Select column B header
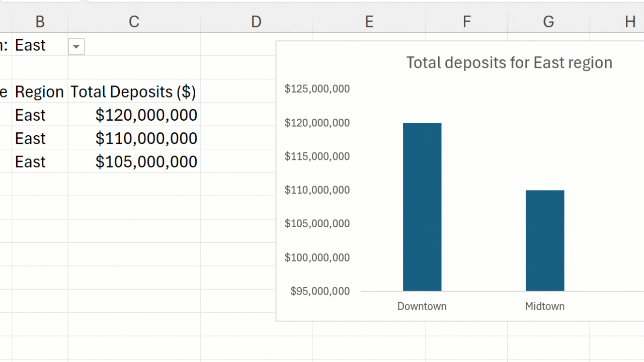 coord(40,22)
